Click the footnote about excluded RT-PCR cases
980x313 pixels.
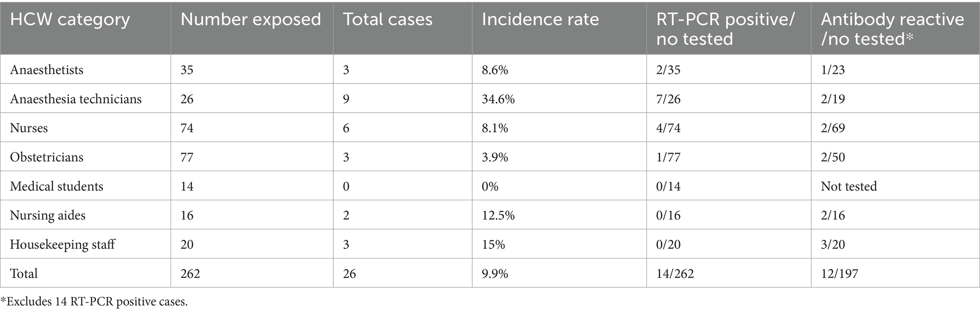click(94, 302)
